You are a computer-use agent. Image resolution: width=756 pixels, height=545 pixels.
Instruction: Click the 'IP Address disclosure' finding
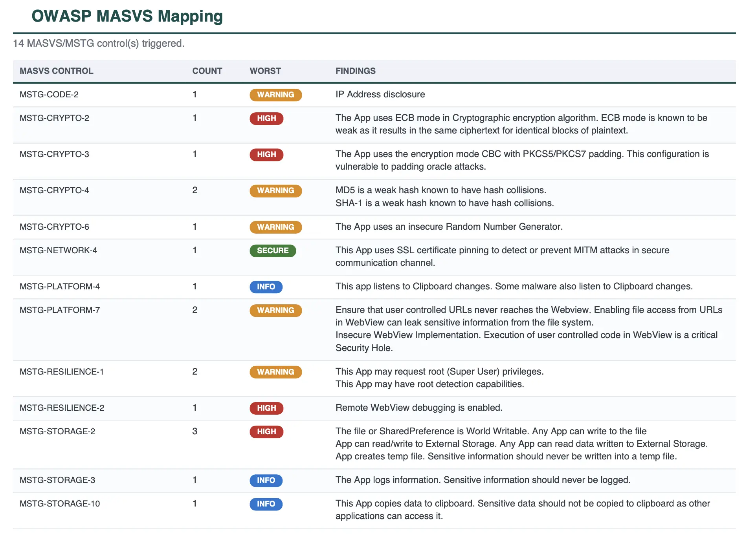click(380, 95)
